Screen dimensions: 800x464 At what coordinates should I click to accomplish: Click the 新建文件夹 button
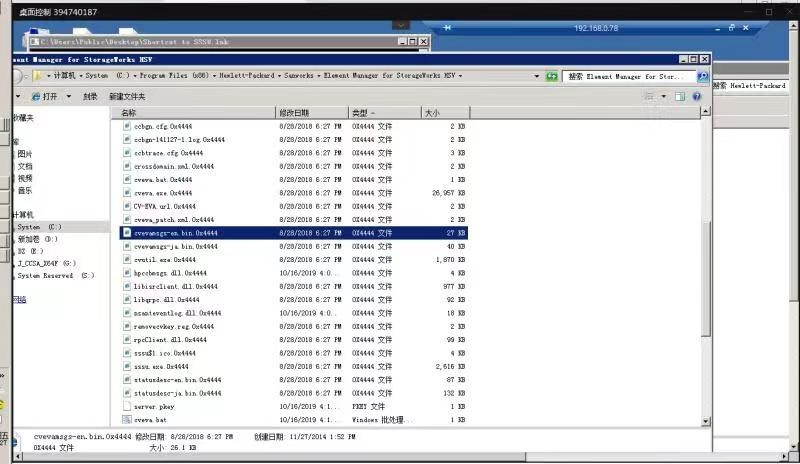point(127,96)
